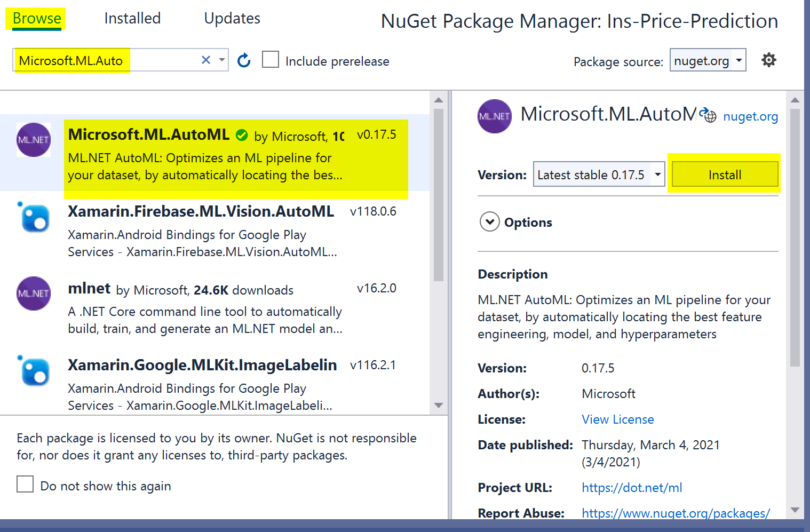
Task: Open the nuget.org link
Action: pyautogui.click(x=750, y=116)
